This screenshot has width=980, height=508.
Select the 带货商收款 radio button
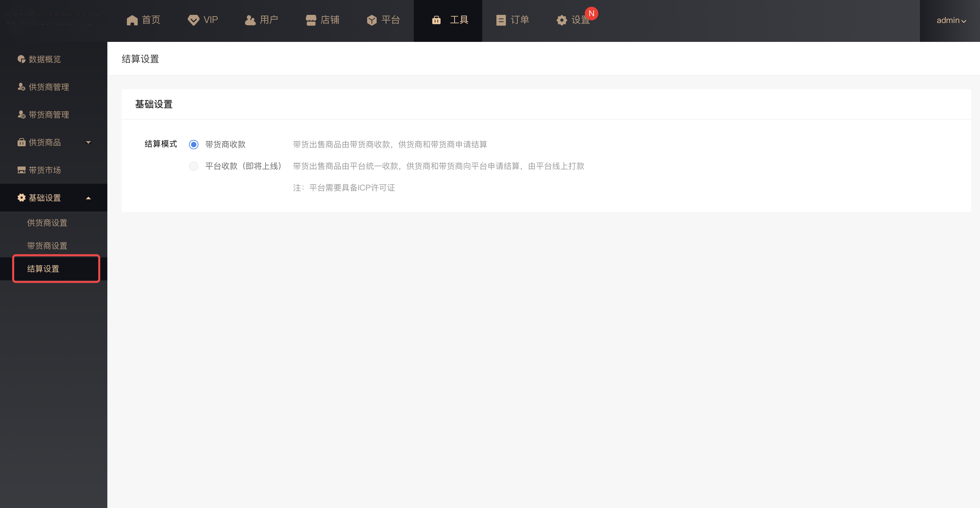[x=194, y=144]
